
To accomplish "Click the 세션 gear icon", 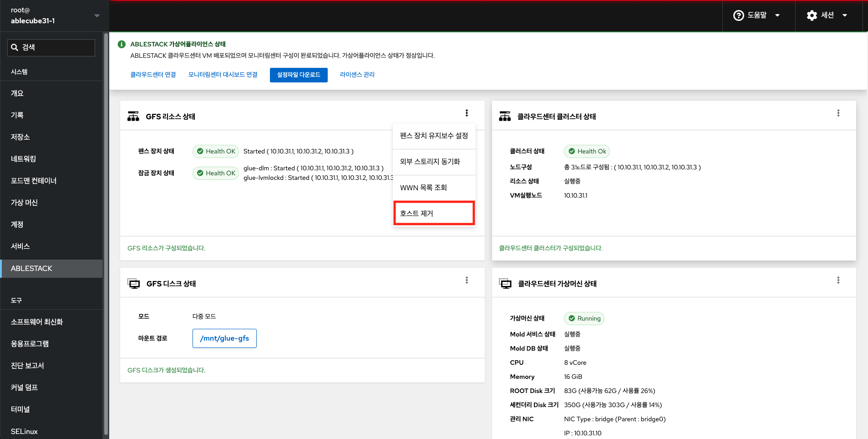I will [812, 15].
